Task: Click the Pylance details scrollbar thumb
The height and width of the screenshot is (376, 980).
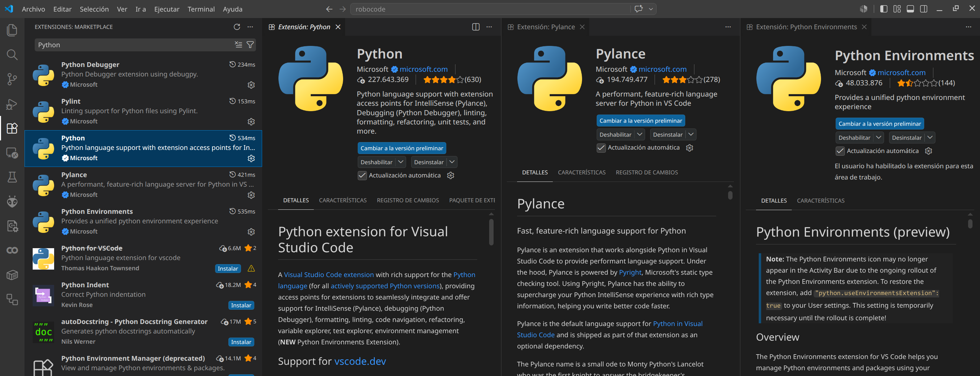Action: (x=730, y=195)
